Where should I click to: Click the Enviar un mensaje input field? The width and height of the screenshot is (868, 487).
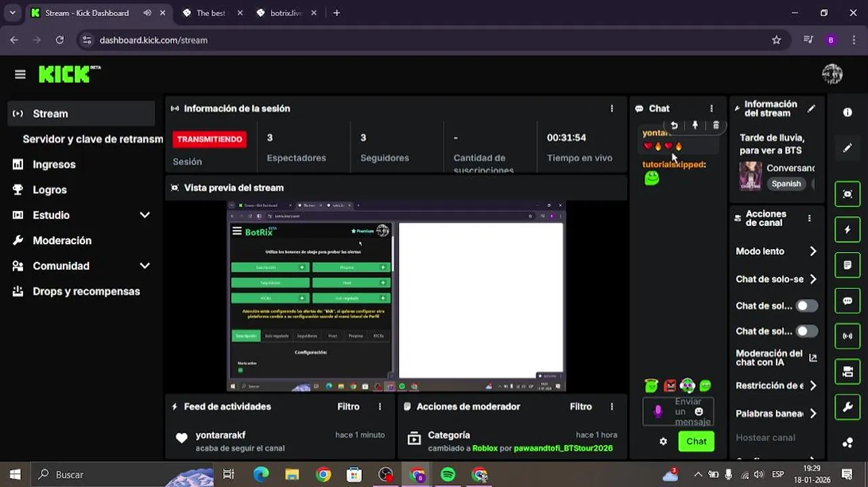tap(679, 411)
